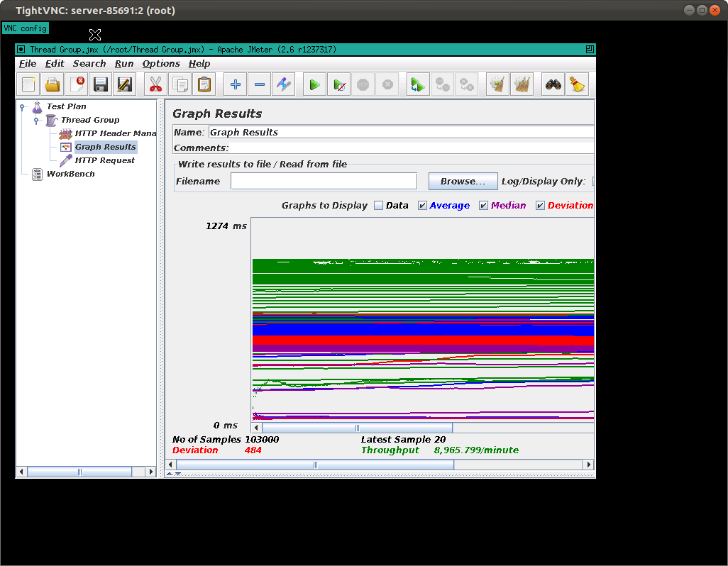Image resolution: width=728 pixels, height=566 pixels.
Task: Select WorkBench tree item
Action: tap(70, 174)
